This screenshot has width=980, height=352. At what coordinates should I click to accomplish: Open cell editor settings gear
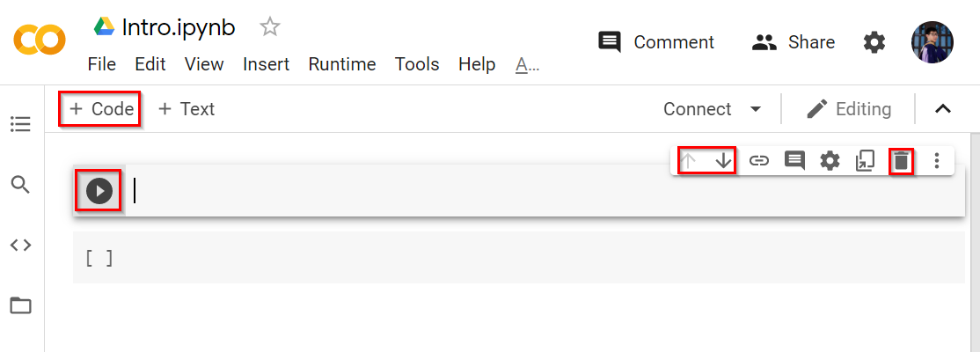(x=830, y=161)
